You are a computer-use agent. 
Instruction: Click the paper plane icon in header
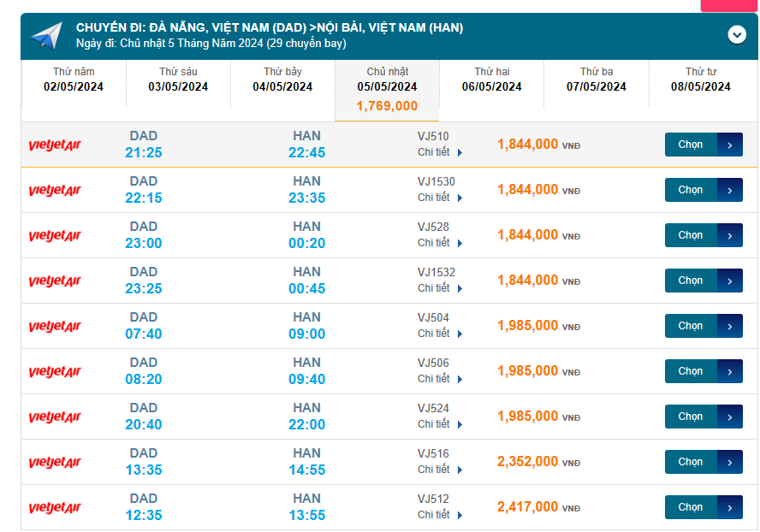(x=47, y=35)
